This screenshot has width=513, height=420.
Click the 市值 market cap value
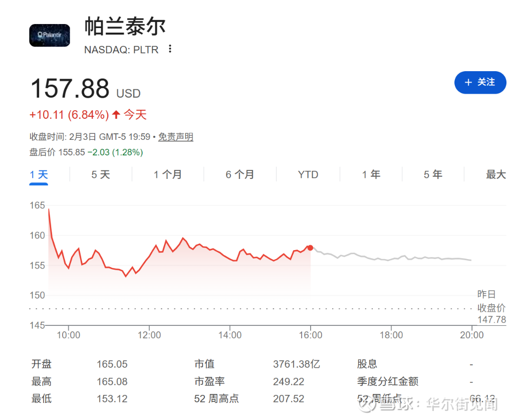click(297, 364)
